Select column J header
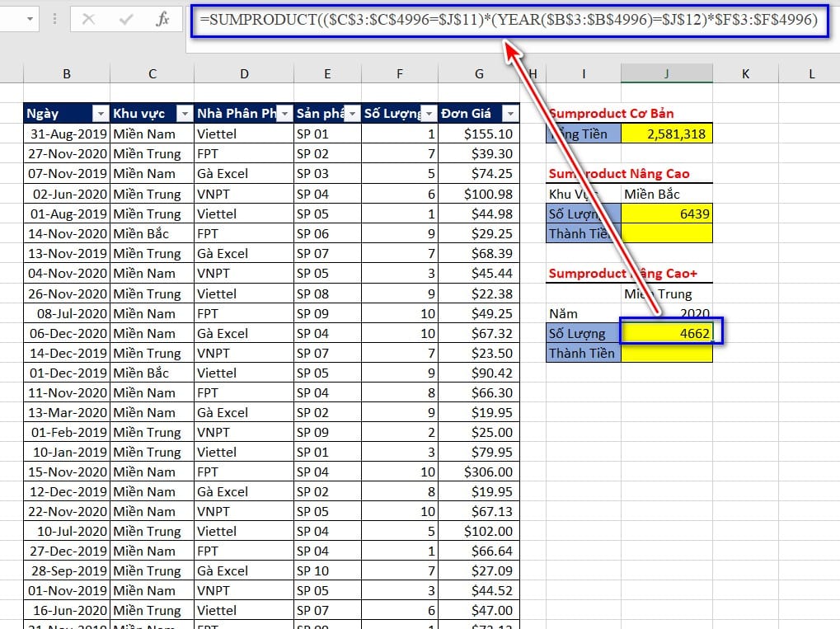Screen dimensions: 840x629 point(667,74)
